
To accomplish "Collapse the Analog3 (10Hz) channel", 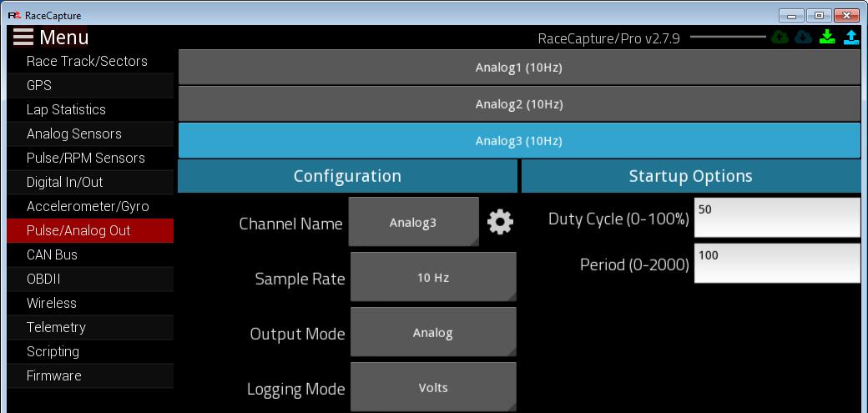I will pos(519,141).
